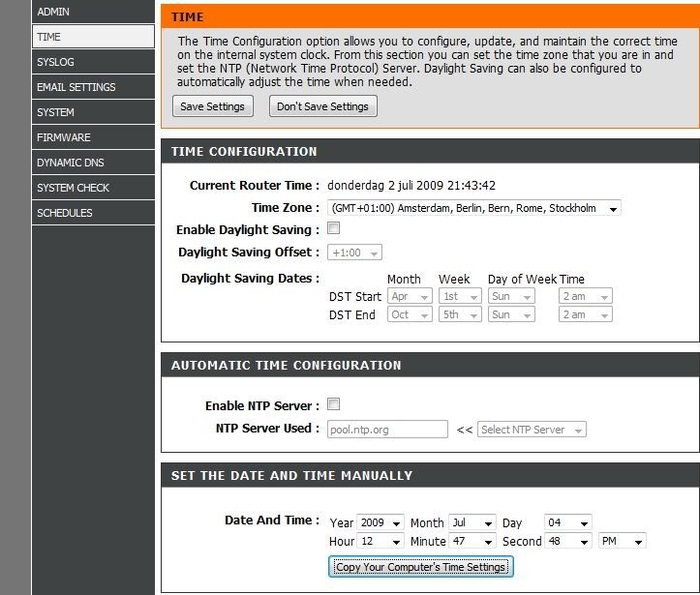
Task: Open the manual Month dropdown showing Jul
Action: coord(472,522)
